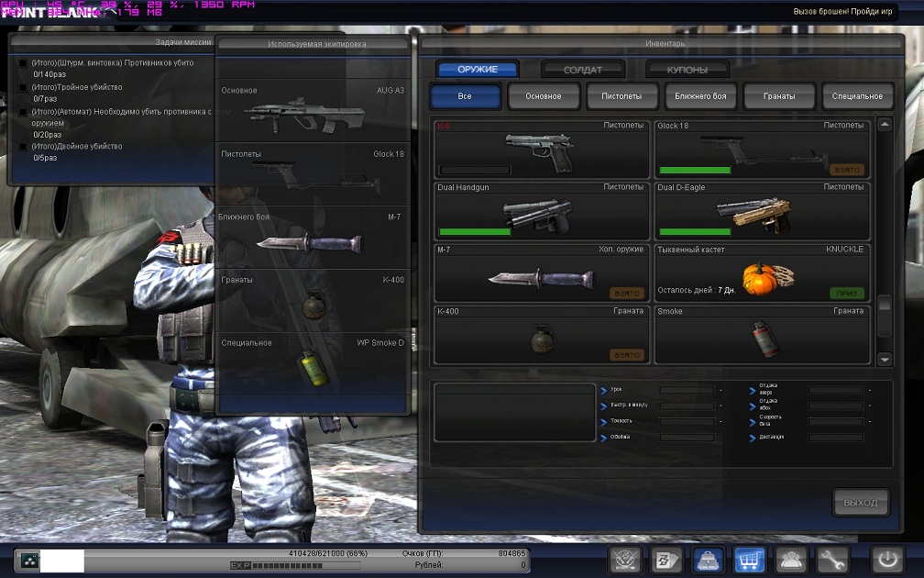Open the clan emblem menu icon
924x578 pixels.
click(x=625, y=559)
